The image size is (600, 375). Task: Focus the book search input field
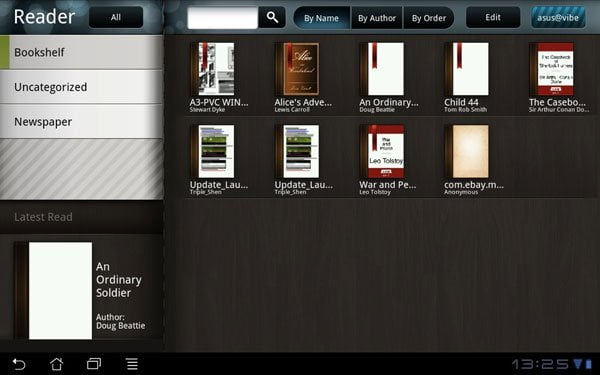click(223, 18)
